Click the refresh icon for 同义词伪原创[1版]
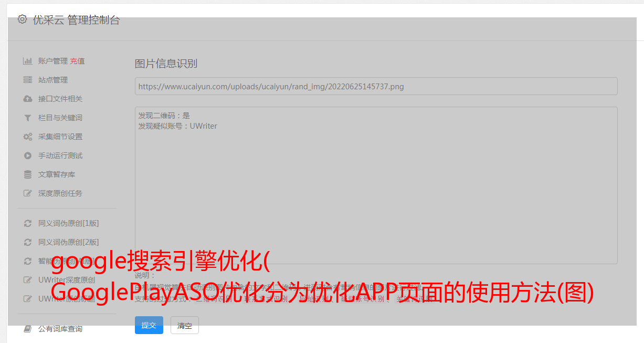 coord(28,223)
